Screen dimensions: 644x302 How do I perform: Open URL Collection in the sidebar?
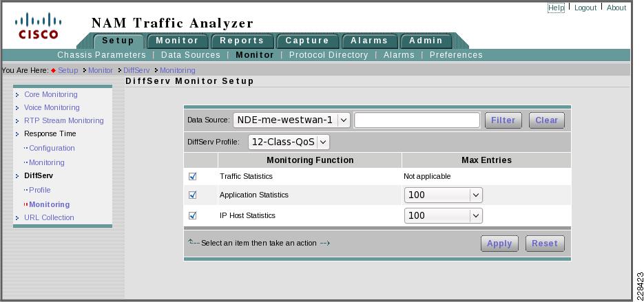(x=50, y=217)
